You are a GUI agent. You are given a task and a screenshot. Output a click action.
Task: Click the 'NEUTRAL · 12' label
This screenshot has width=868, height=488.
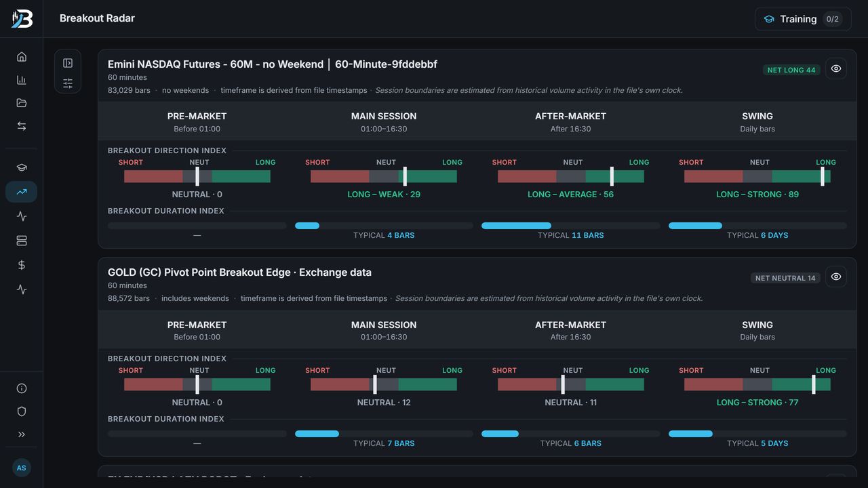tap(384, 403)
